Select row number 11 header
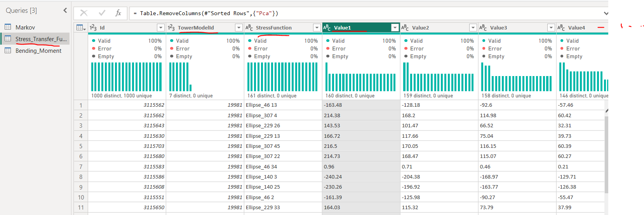The height and width of the screenshot is (215, 644). 81,208
